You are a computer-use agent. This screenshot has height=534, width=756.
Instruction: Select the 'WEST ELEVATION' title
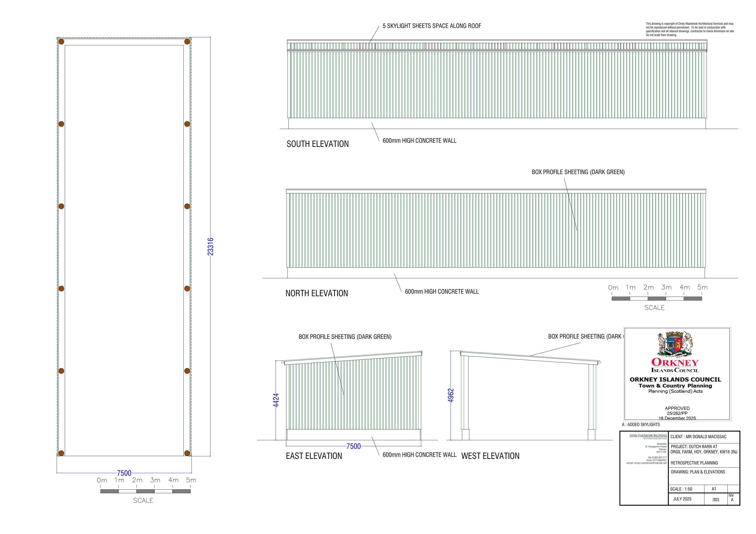490,456
